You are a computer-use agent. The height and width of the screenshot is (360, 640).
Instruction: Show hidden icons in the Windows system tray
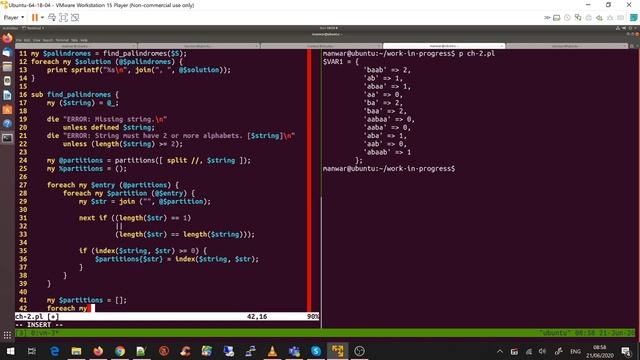(500, 351)
